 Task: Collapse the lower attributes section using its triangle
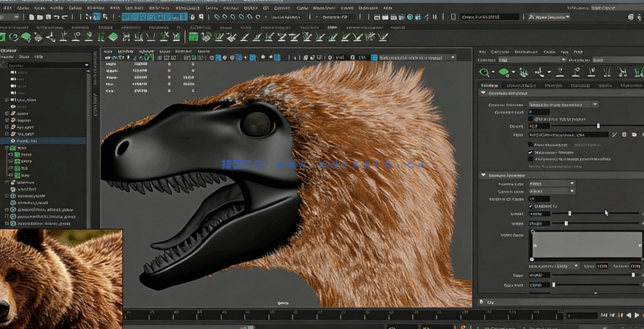click(x=483, y=175)
